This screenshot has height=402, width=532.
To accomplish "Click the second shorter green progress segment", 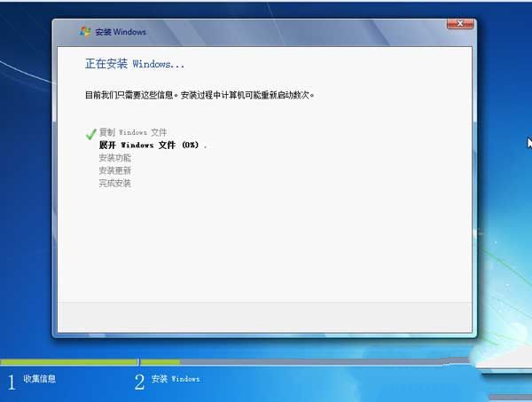I will (x=160, y=362).
